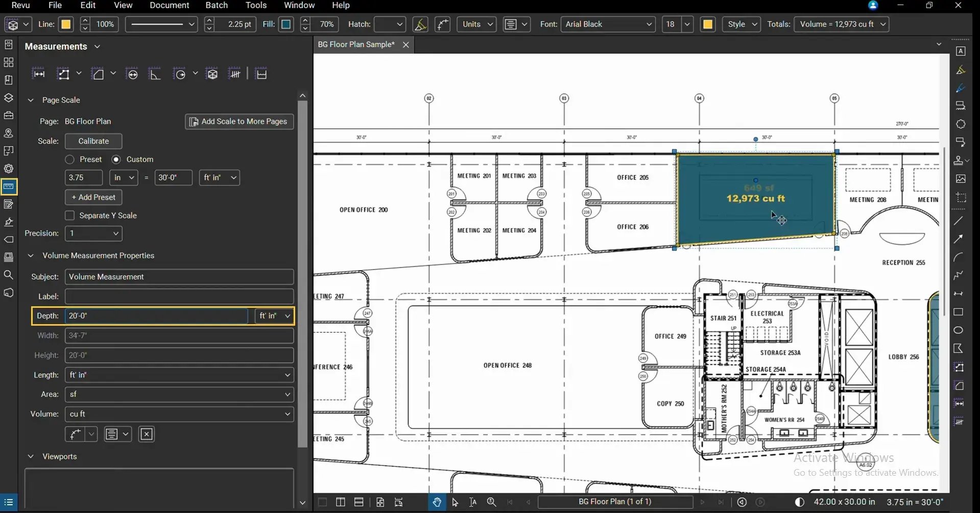This screenshot has width=980, height=513.
Task: Click into the Subject field
Action: pyautogui.click(x=179, y=277)
